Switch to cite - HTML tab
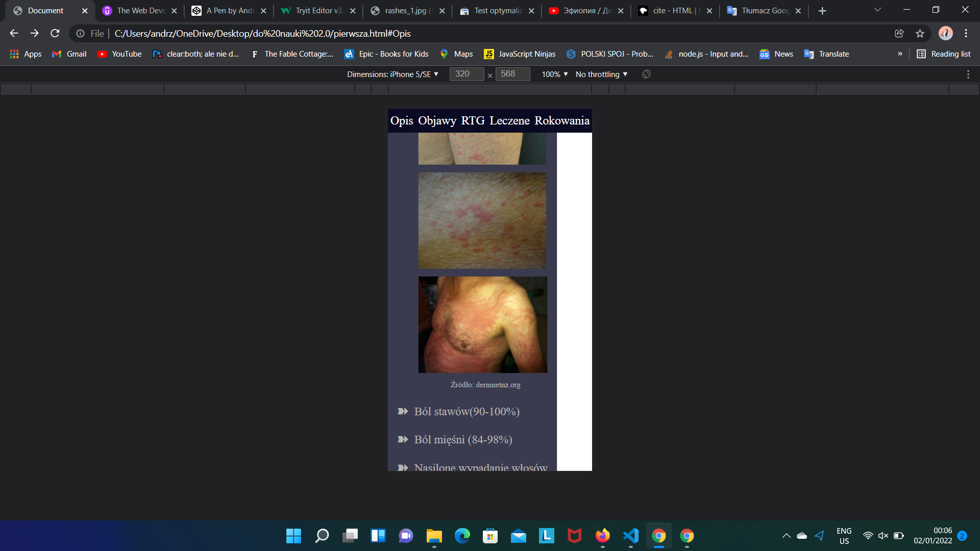980x551 pixels. pos(675,11)
